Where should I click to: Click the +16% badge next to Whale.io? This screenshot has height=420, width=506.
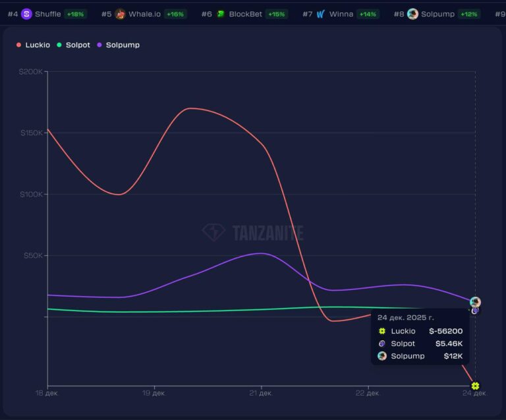pyautogui.click(x=175, y=15)
